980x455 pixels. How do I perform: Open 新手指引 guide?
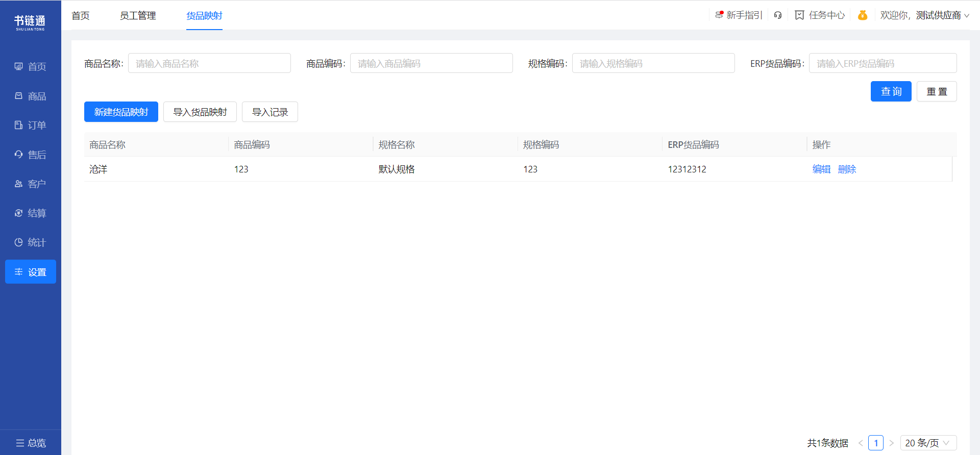(x=739, y=15)
